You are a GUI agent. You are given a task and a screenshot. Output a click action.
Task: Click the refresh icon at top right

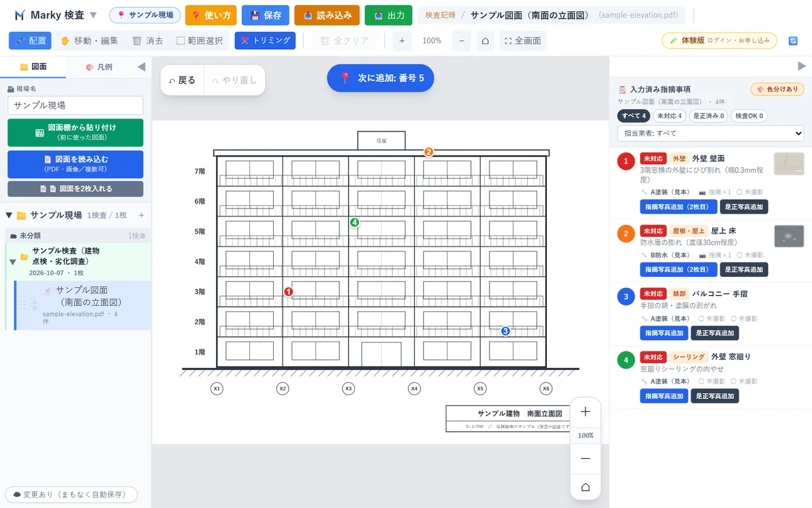pos(793,41)
